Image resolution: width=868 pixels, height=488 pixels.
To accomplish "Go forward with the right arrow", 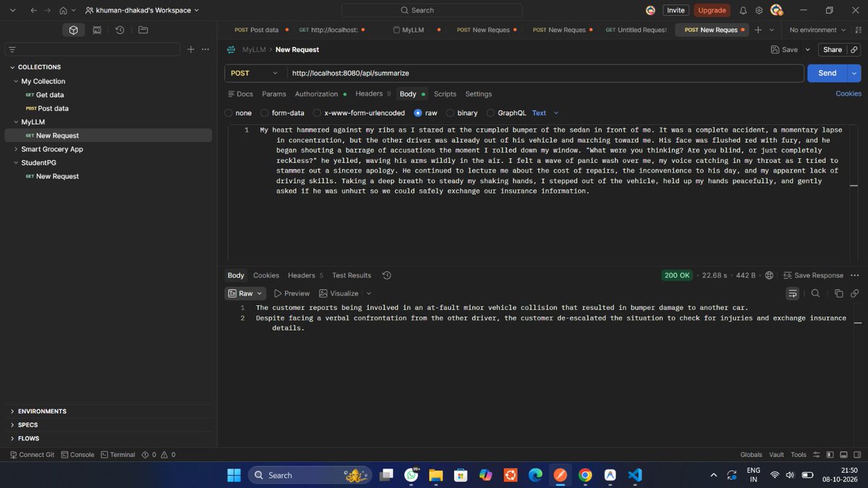I will click(x=48, y=10).
